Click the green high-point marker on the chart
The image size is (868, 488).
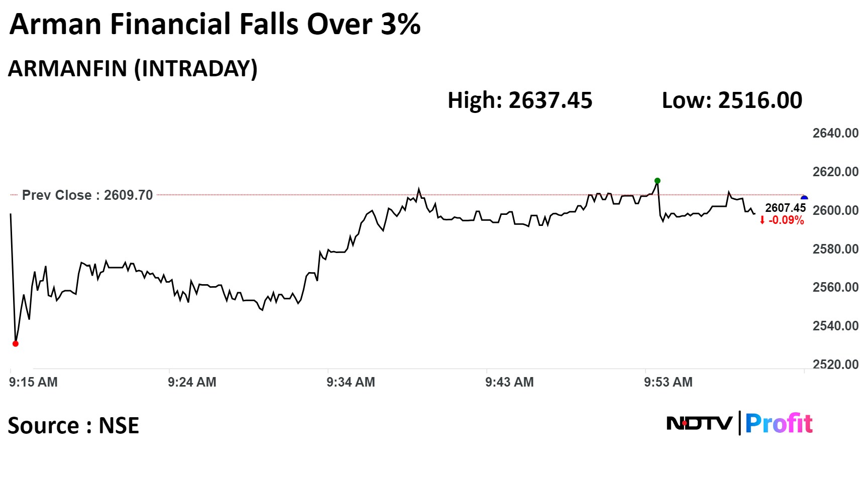(658, 181)
